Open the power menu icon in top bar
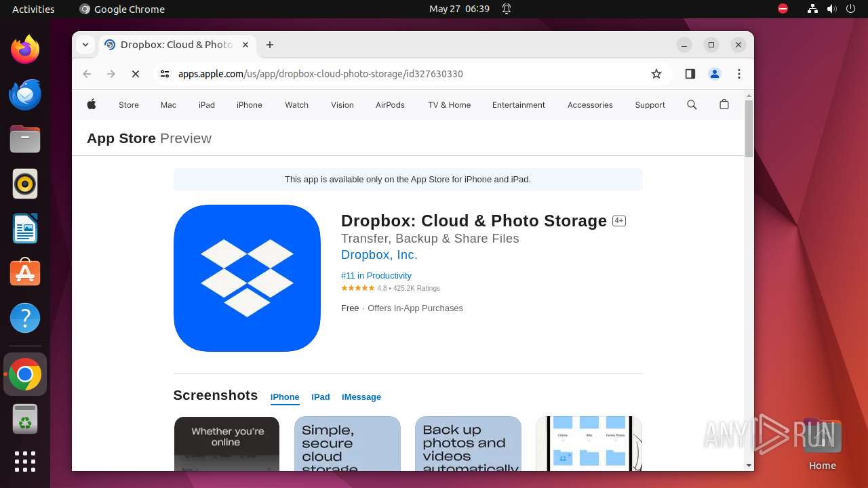 [x=850, y=9]
